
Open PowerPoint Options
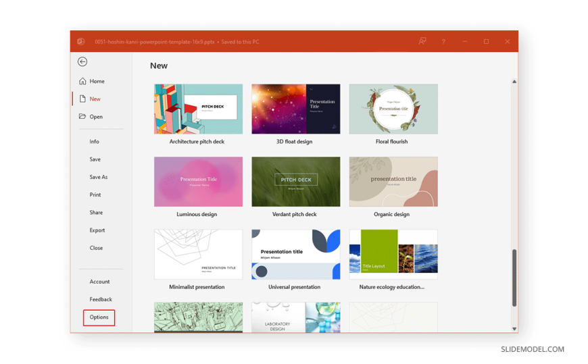tap(99, 317)
